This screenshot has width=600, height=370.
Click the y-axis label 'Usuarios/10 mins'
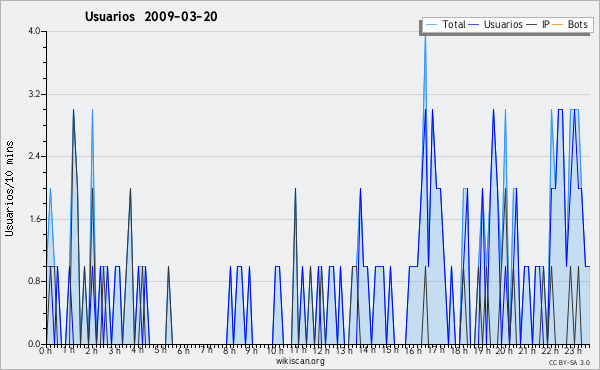click(9, 188)
